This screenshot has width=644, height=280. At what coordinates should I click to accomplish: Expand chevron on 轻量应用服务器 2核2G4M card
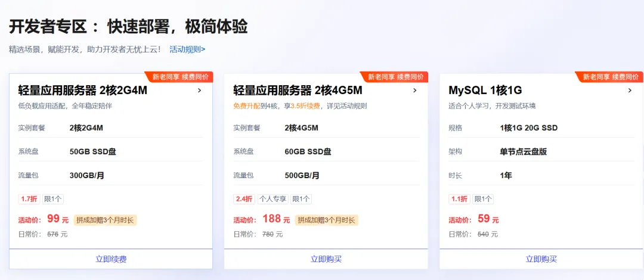tap(200, 91)
